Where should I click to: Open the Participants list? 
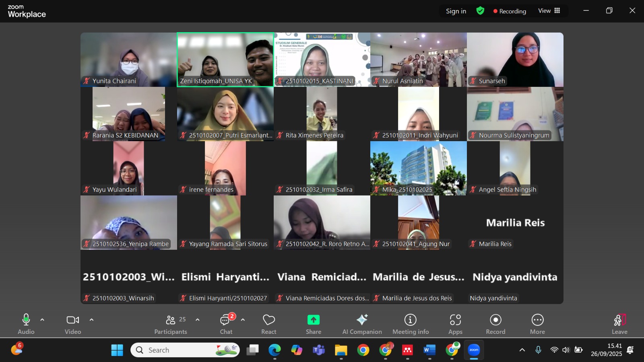171,324
